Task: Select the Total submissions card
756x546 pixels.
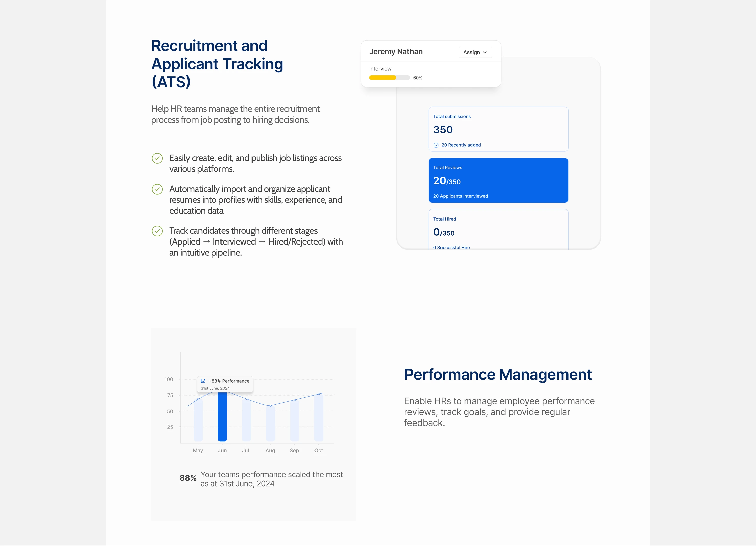Action: point(498,129)
